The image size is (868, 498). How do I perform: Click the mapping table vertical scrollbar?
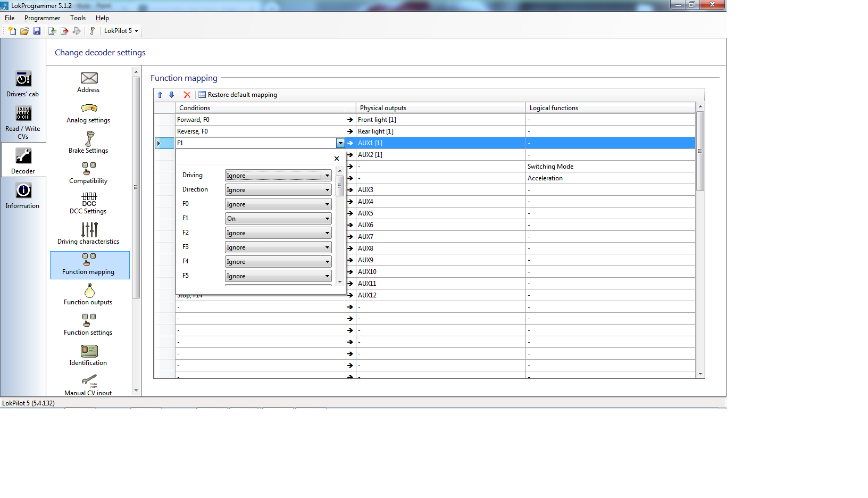click(x=700, y=239)
